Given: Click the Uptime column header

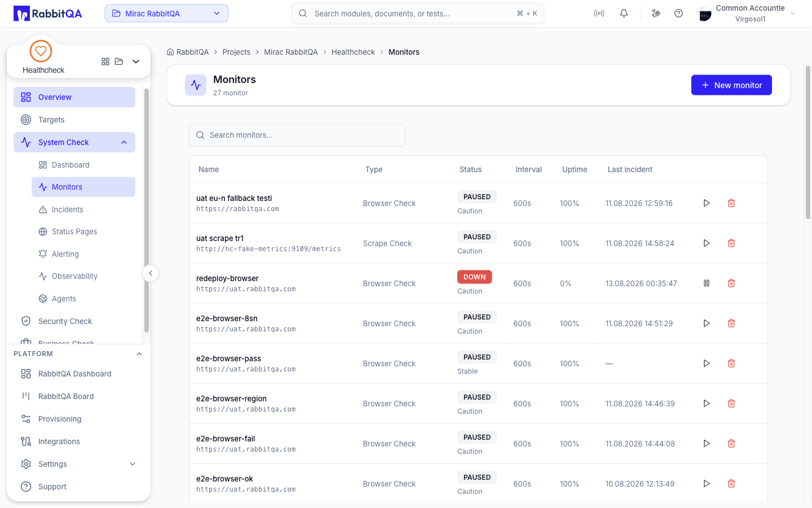Looking at the screenshot, I should pos(575,169).
